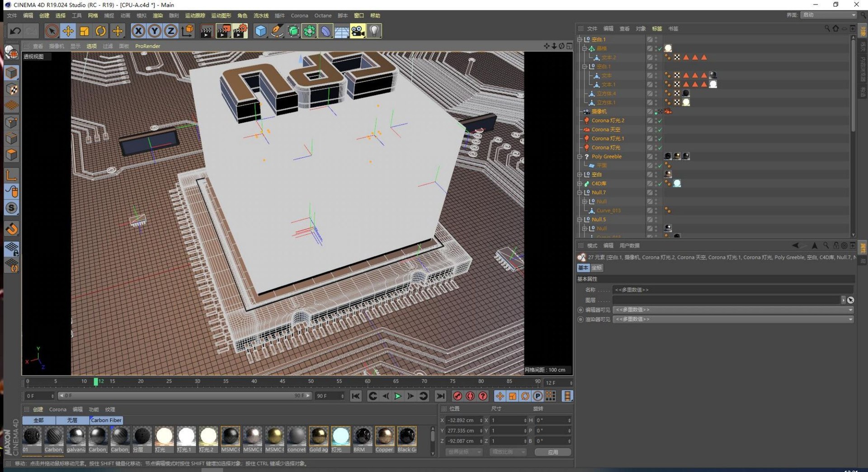868x472 pixels.
Task: Select the Gold material swatch
Action: [x=319, y=439]
